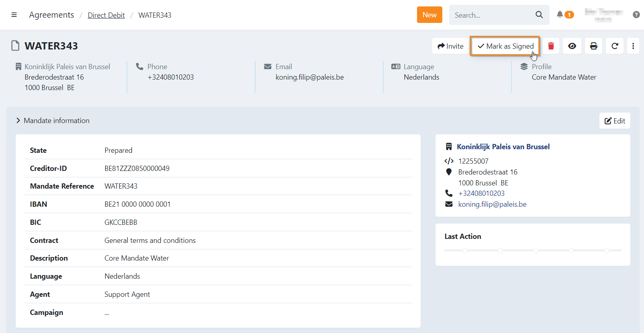Click the Mark as Signed button

(x=505, y=46)
